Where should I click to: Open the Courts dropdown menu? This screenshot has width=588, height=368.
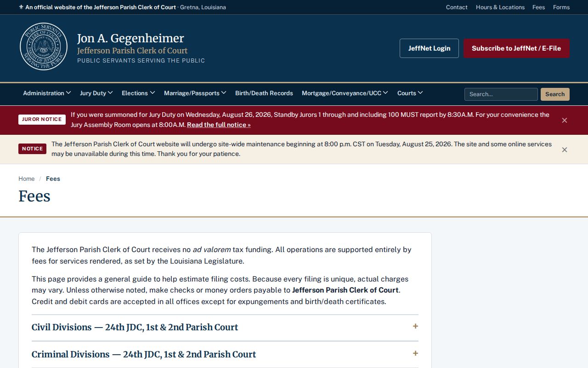coord(410,93)
